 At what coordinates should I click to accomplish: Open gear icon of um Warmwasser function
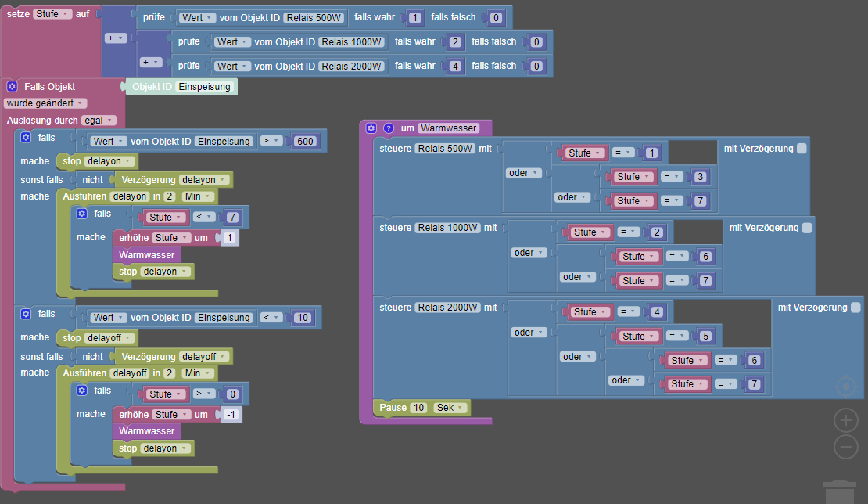click(371, 128)
